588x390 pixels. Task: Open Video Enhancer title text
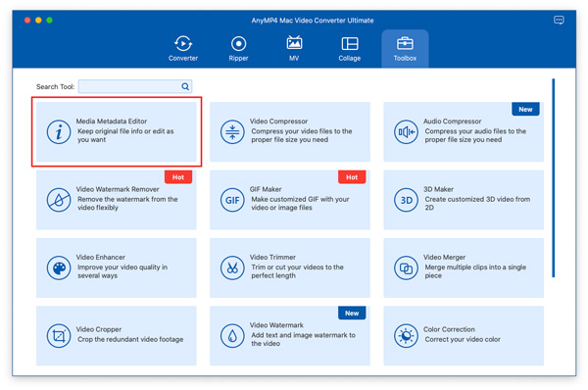click(x=101, y=257)
